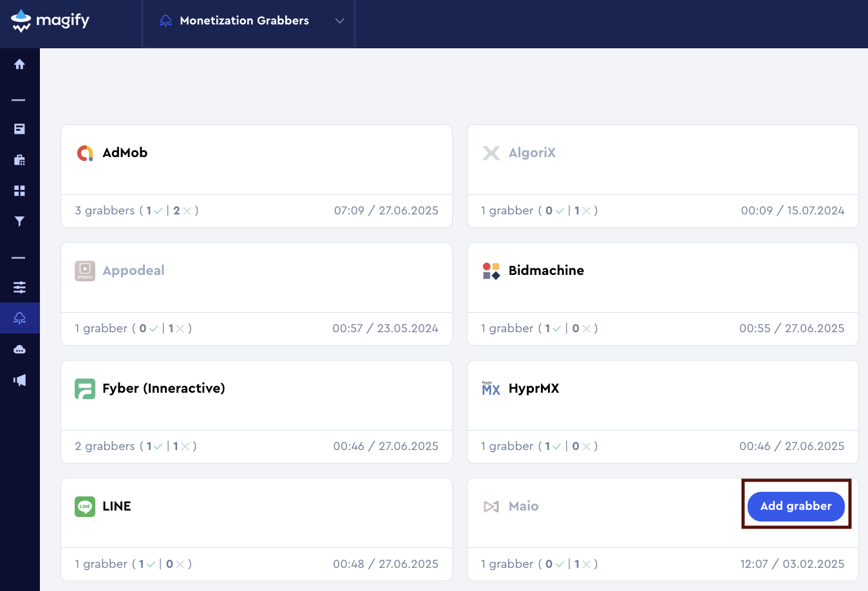Open the Bidmachine grabber card
The image size is (868, 591).
pos(663,277)
